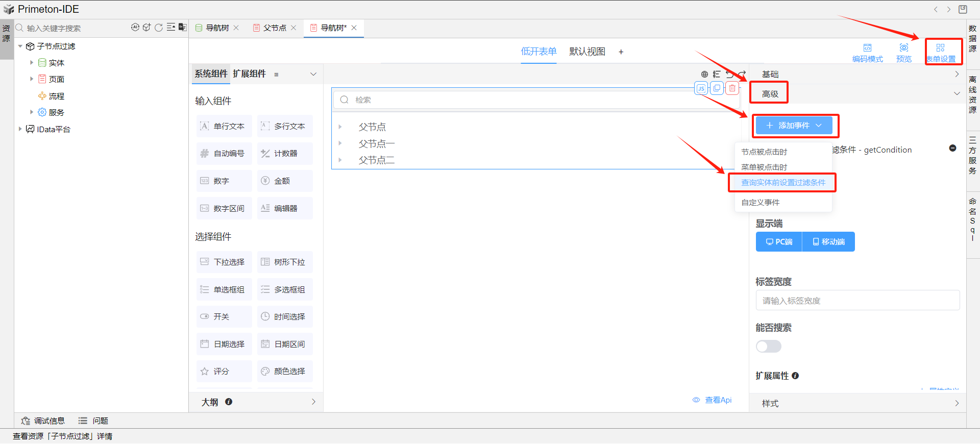
Task: Choose 查询实体前设置过滤条件 menu entry
Action: (x=783, y=183)
